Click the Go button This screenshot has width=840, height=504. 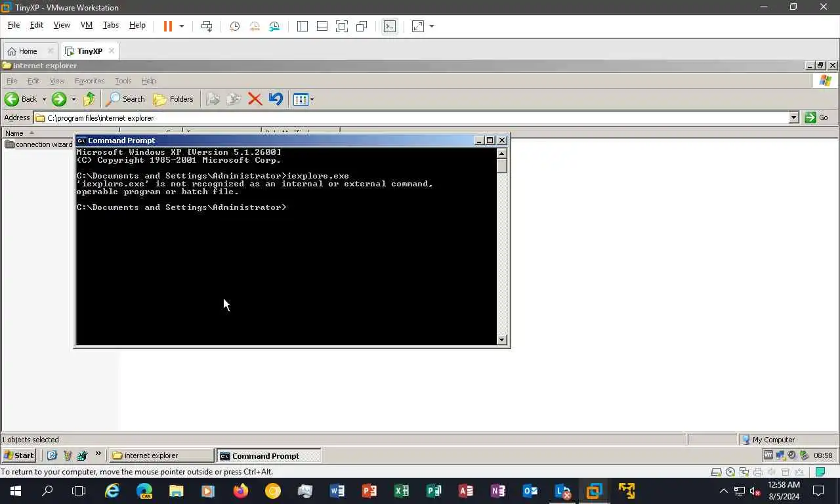818,117
